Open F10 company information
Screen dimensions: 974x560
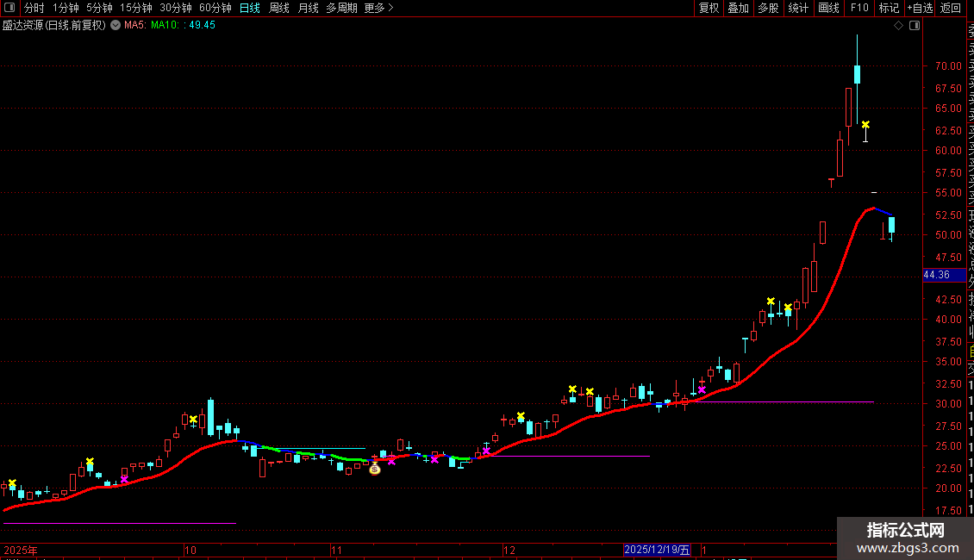point(859,8)
